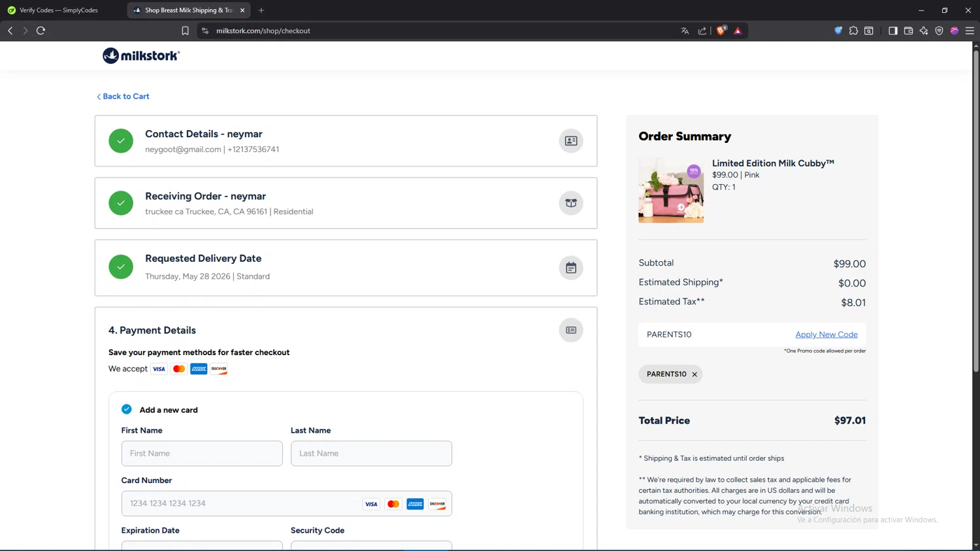The width and height of the screenshot is (980, 551).
Task: Click the Order Summary heading
Action: 685,136
